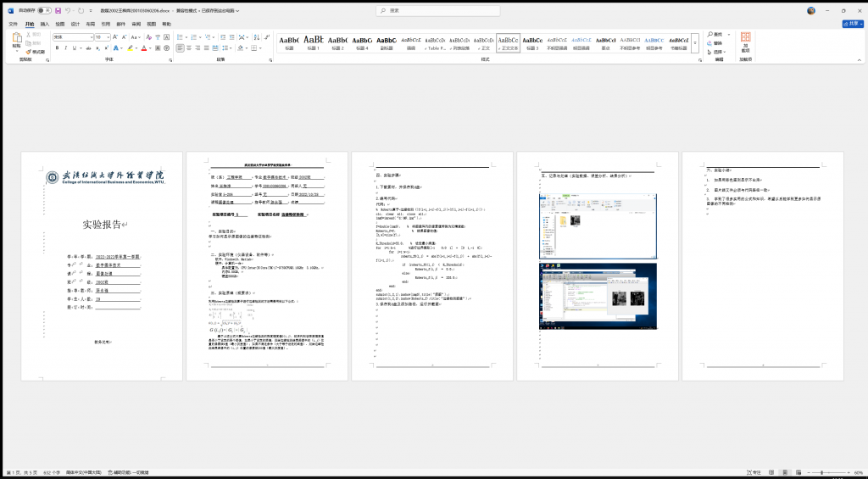Click the bullet list icon
The image size is (868, 479).
click(181, 37)
